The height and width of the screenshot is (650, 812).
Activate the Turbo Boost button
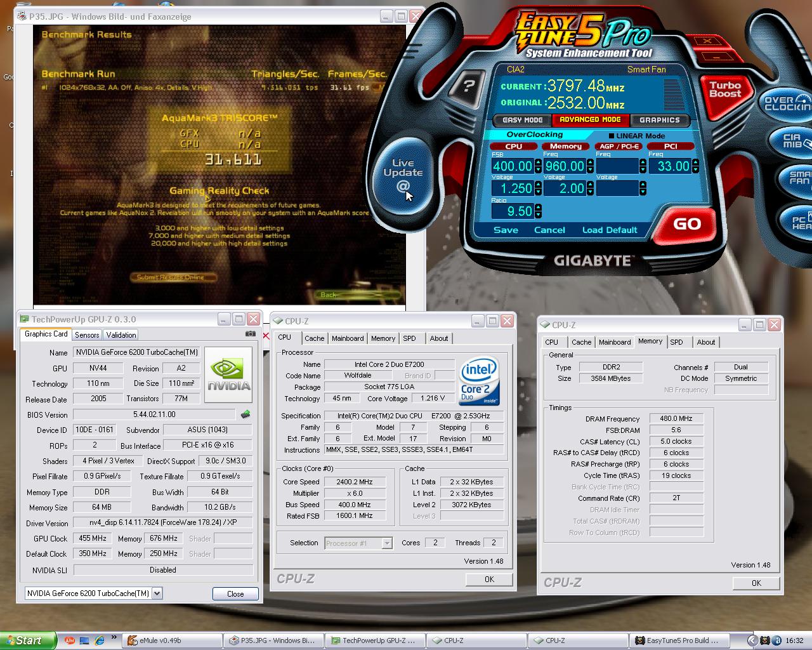coord(725,90)
